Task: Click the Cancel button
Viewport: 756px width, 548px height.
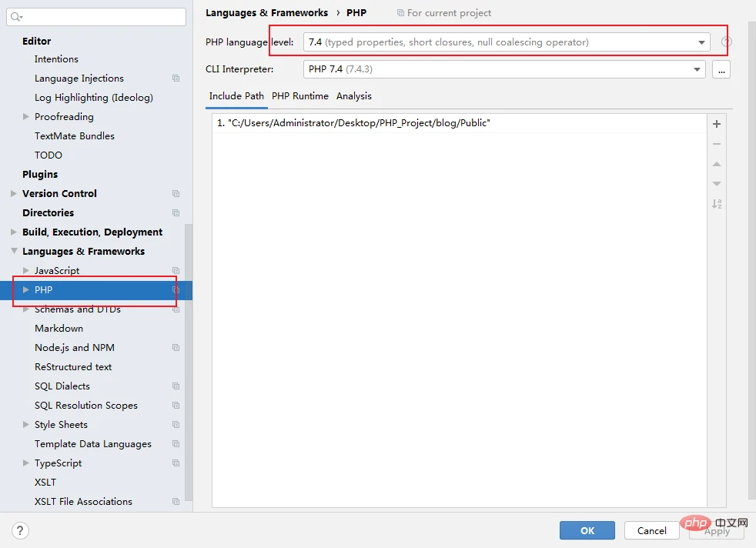Action: (x=651, y=530)
